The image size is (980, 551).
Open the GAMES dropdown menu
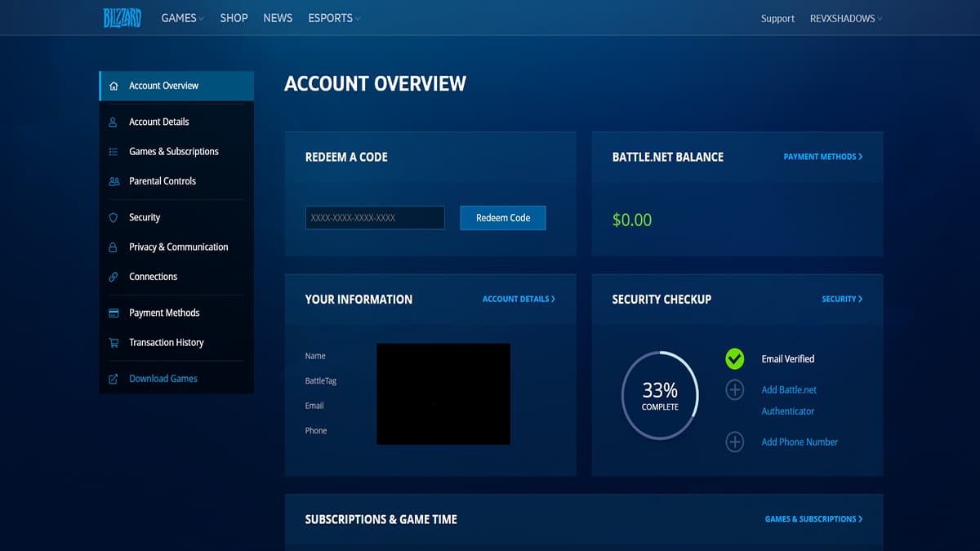tap(181, 17)
